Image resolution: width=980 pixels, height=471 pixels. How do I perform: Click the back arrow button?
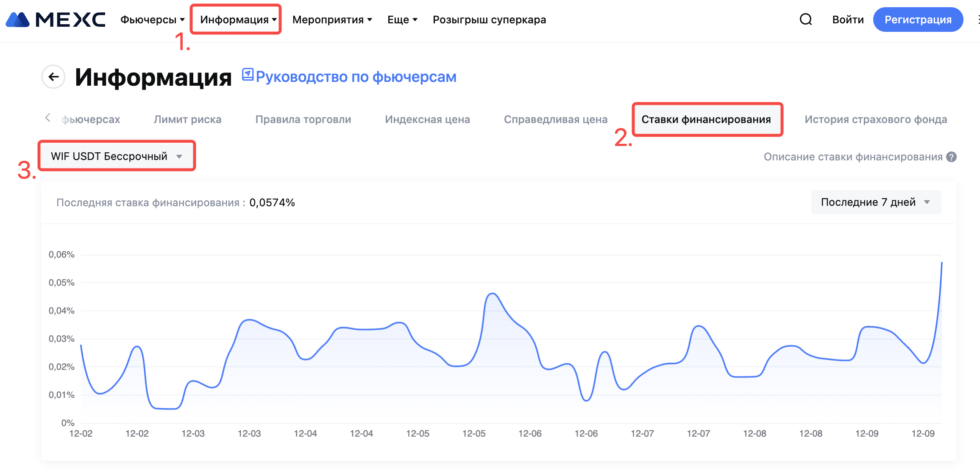[x=53, y=77]
